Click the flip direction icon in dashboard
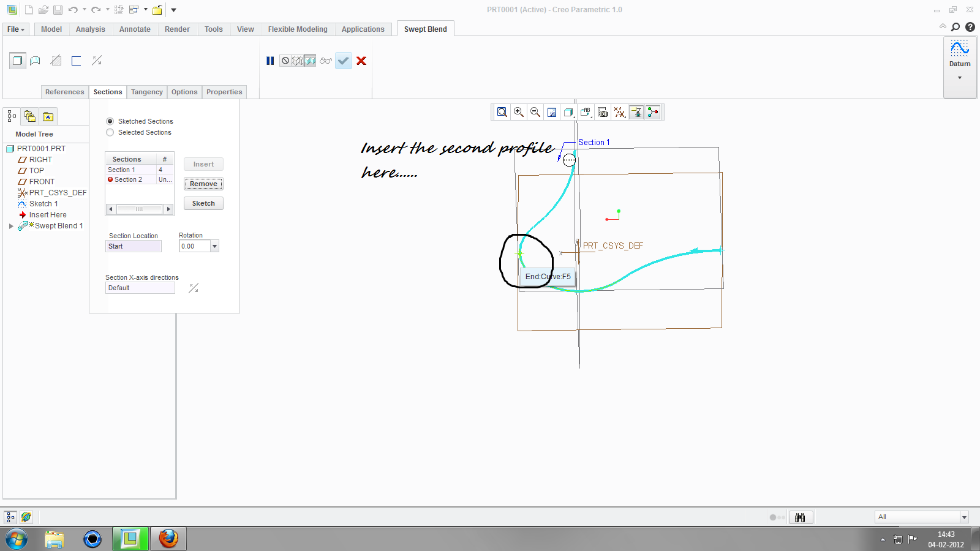The width and height of the screenshot is (980, 551). 97,61
